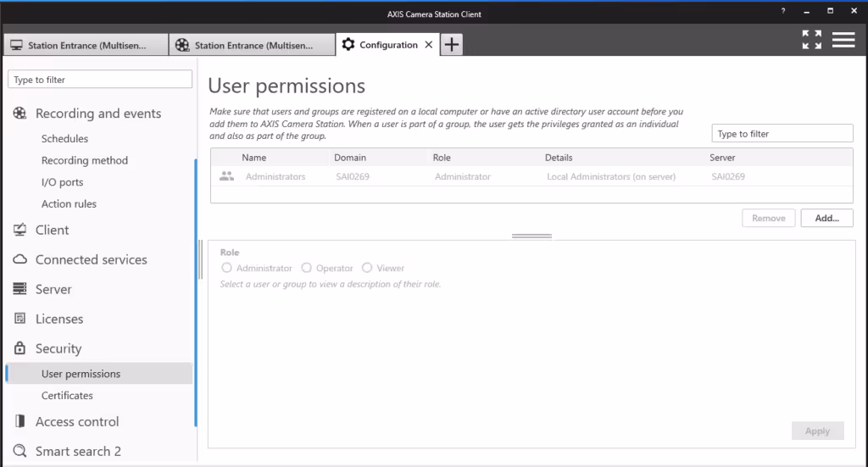Click the Remove button
Image resolution: width=868 pixels, height=467 pixels.
[768, 218]
